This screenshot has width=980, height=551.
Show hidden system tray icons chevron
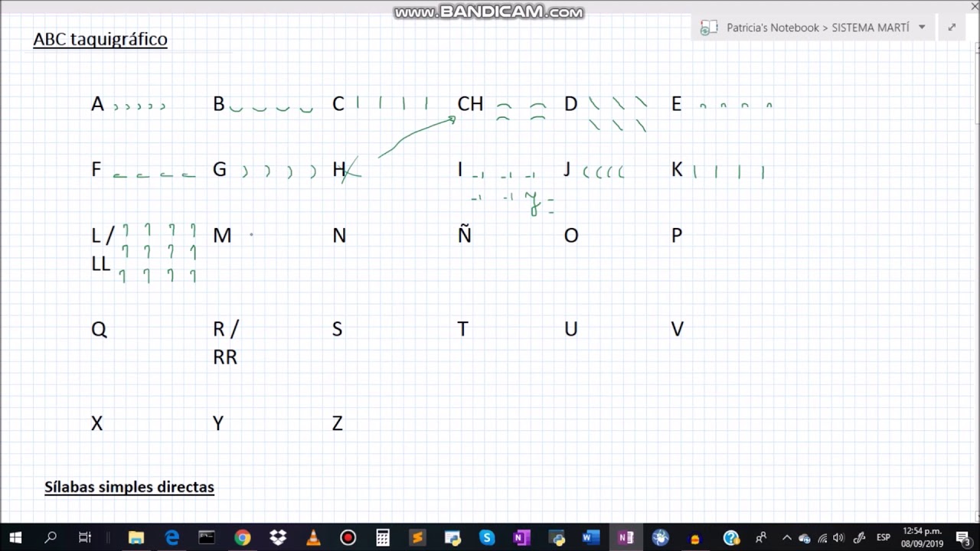[x=786, y=538]
